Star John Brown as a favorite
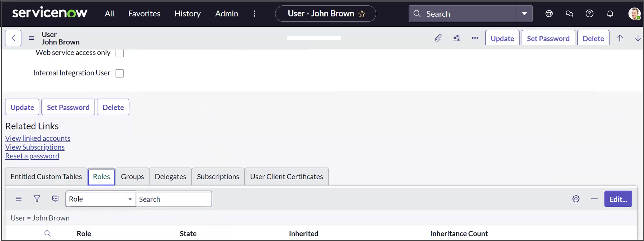Image resolution: width=644 pixels, height=241 pixels. 362,14
